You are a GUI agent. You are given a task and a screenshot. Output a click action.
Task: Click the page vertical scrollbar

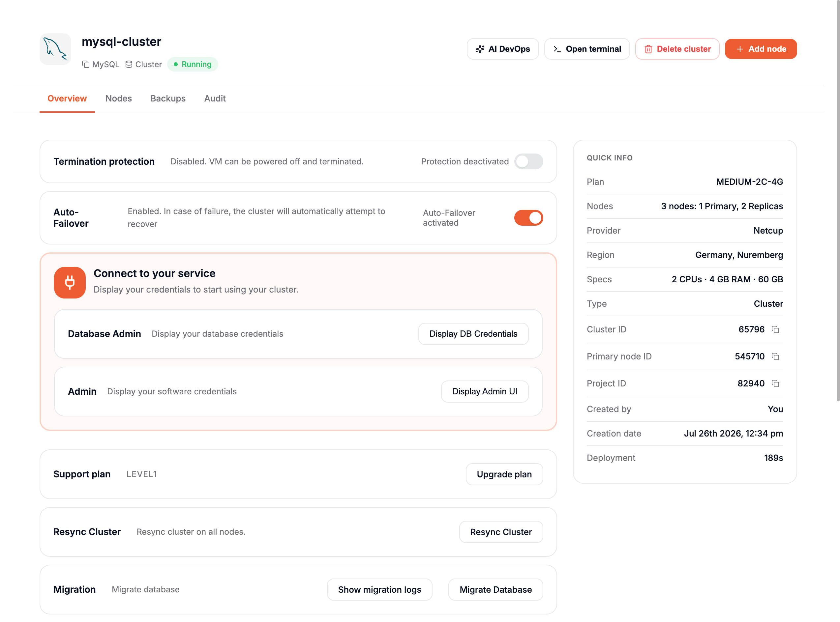pyautogui.click(x=837, y=200)
